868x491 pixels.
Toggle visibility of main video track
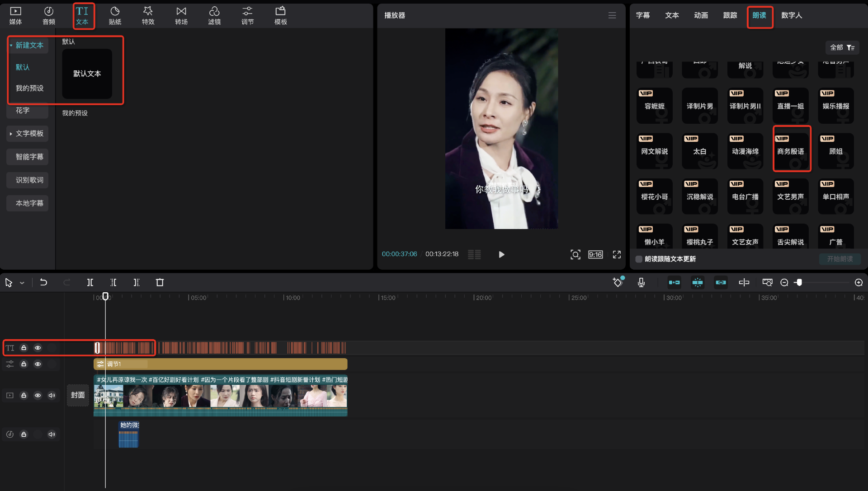point(38,395)
